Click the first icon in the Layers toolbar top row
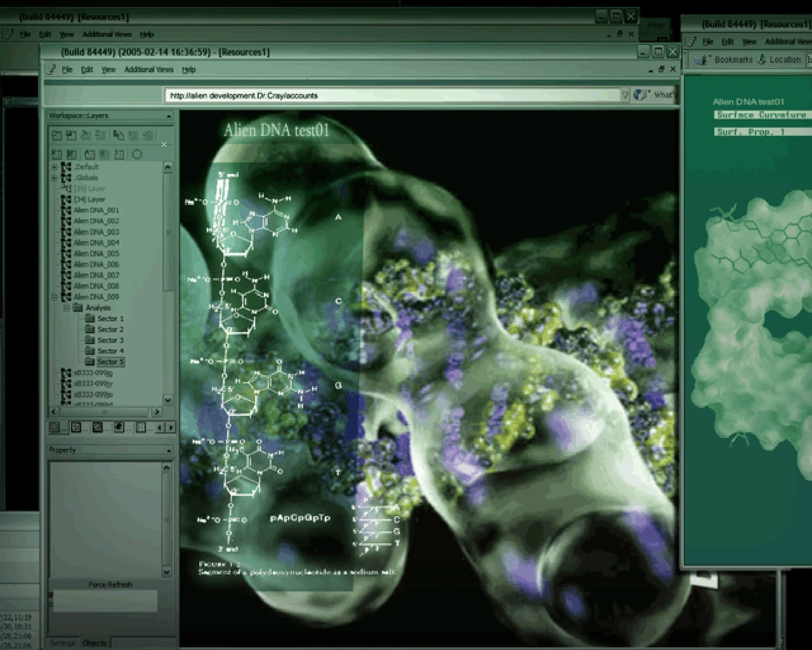This screenshot has height=650, width=812. [x=57, y=135]
